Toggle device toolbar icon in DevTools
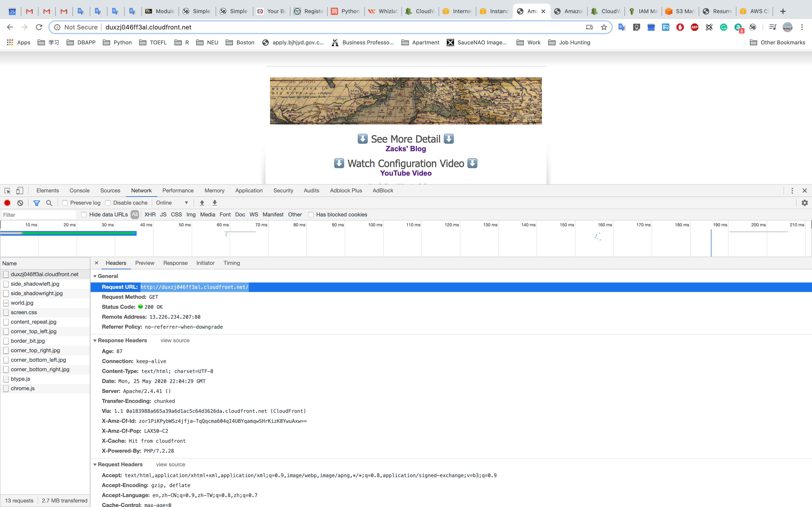This screenshot has width=812, height=507. click(x=19, y=190)
